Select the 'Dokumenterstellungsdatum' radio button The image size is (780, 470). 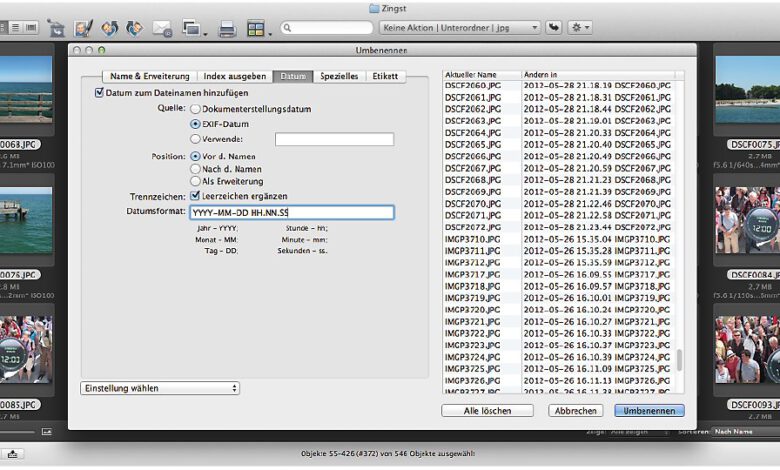coord(196,108)
